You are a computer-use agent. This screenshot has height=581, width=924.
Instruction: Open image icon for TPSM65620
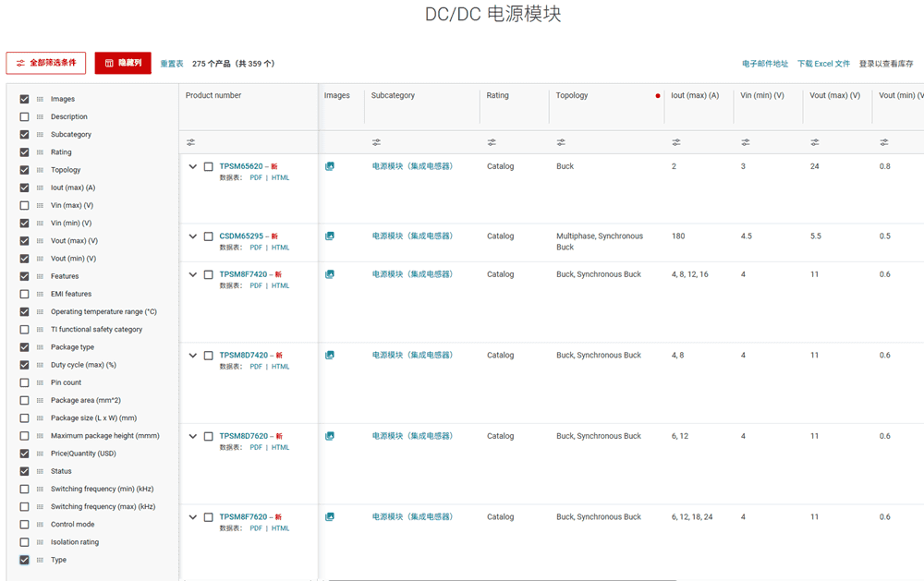click(330, 166)
